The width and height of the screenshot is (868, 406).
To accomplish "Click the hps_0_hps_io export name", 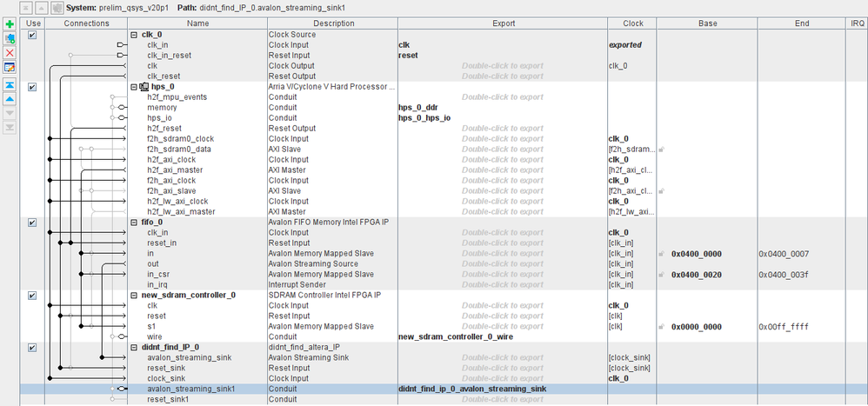I will (424, 118).
